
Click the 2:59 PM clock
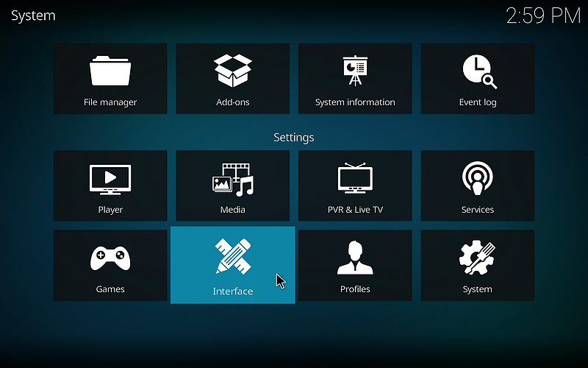(543, 16)
